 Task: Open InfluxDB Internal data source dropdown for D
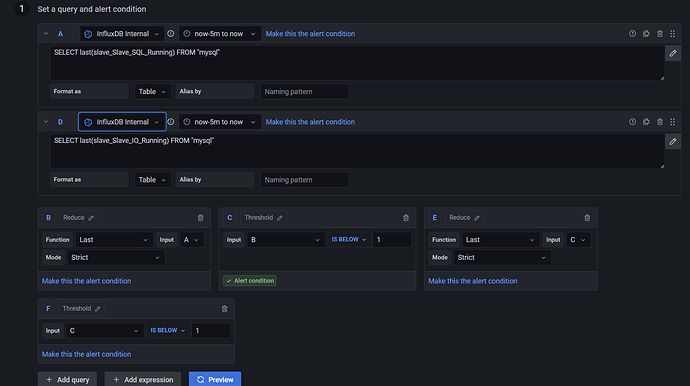(x=122, y=122)
